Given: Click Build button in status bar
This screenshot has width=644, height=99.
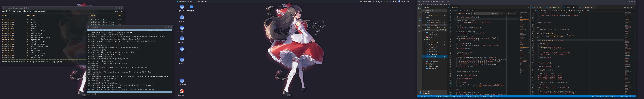Looking at the screenshot, I should tap(485, 96).
